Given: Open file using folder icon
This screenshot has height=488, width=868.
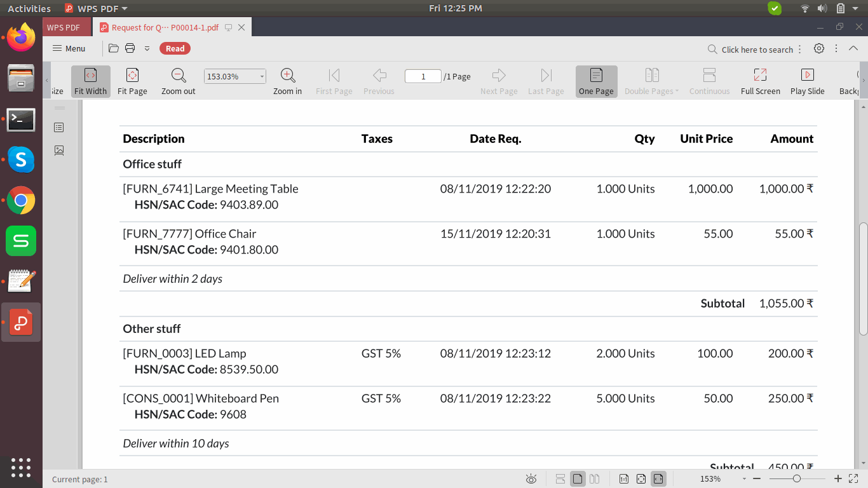Looking at the screenshot, I should 114,48.
